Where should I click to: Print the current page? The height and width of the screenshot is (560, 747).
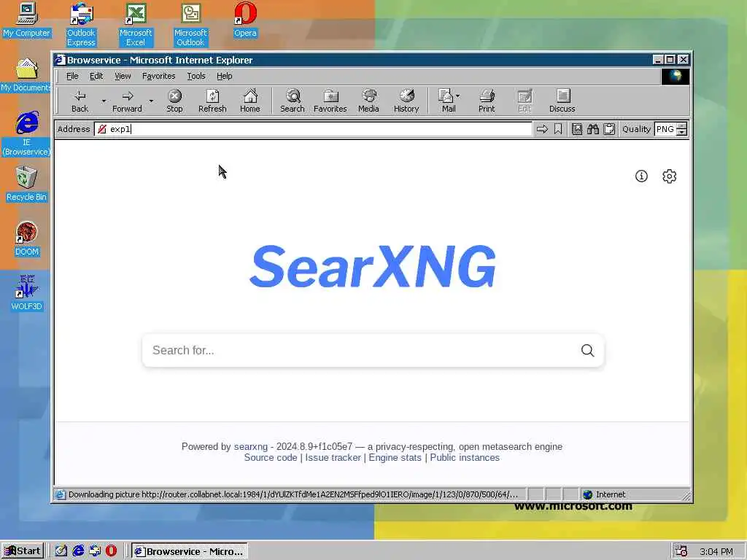click(487, 101)
